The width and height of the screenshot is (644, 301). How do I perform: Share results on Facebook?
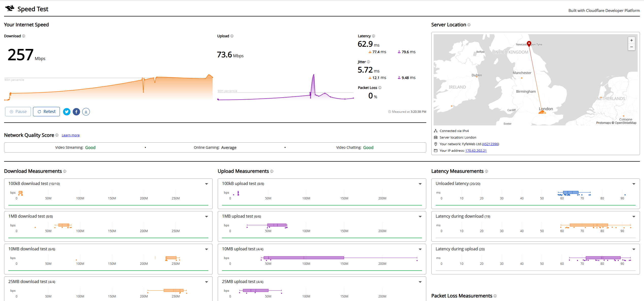pos(76,112)
